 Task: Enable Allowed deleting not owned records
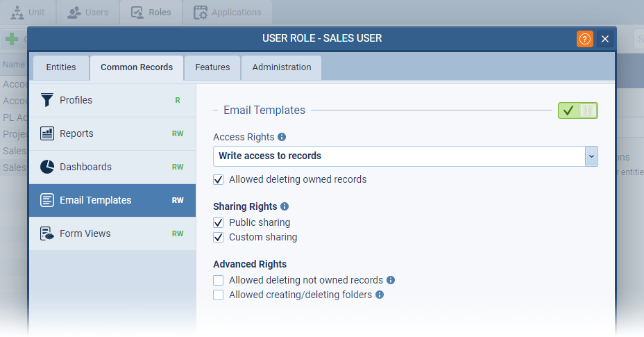click(219, 280)
